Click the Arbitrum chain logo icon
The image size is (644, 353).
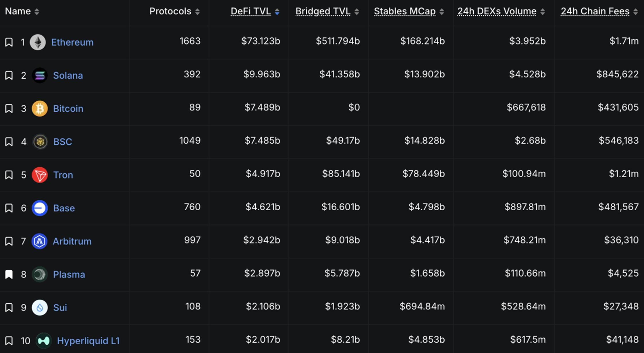(39, 241)
